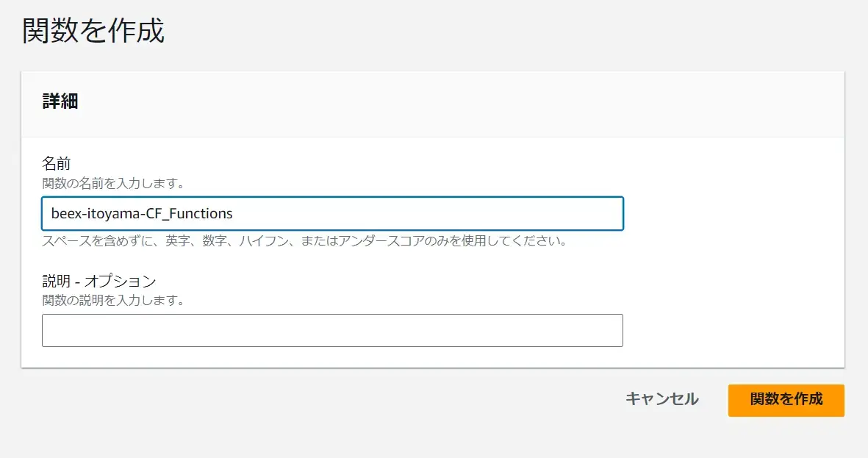This screenshot has height=458, width=868.
Task: Click the 詳細 section header
Action: coord(60,101)
